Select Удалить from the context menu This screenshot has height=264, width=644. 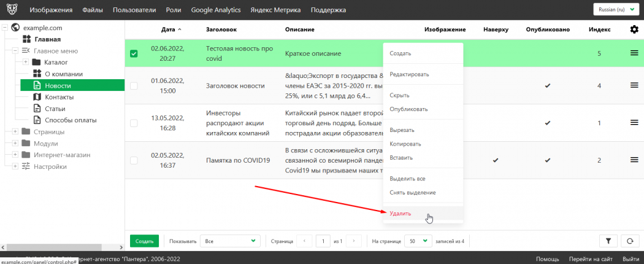[x=401, y=214]
